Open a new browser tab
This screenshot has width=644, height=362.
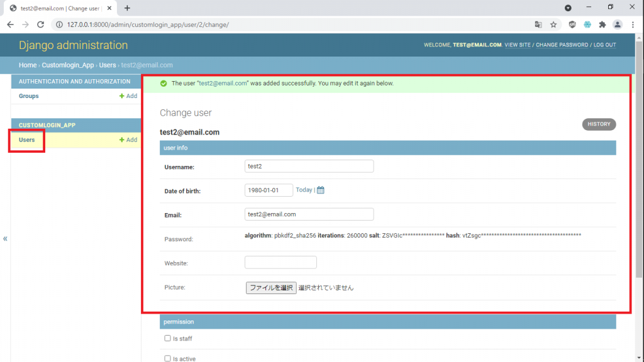coord(127,8)
